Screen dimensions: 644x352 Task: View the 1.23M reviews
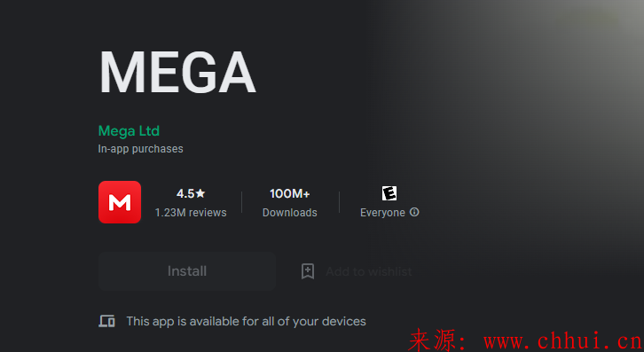click(191, 213)
